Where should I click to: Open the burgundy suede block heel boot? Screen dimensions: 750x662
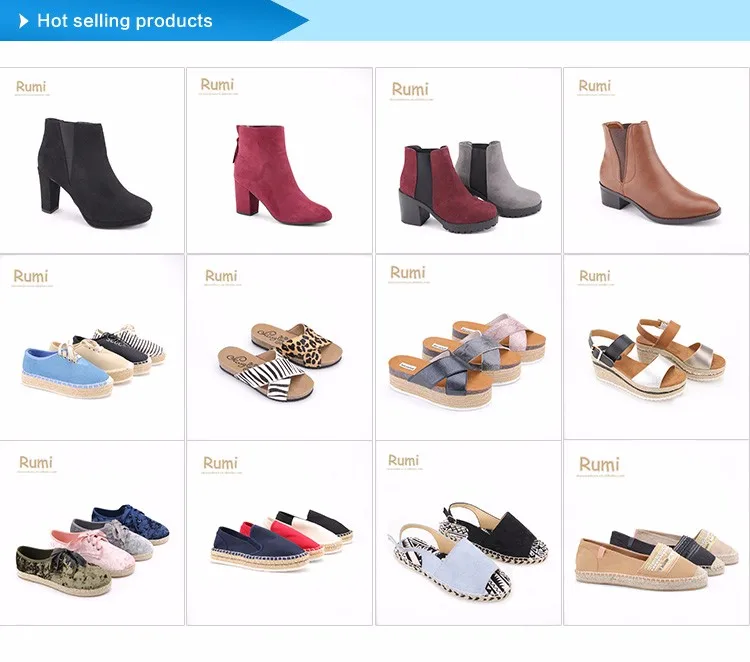(x=279, y=160)
